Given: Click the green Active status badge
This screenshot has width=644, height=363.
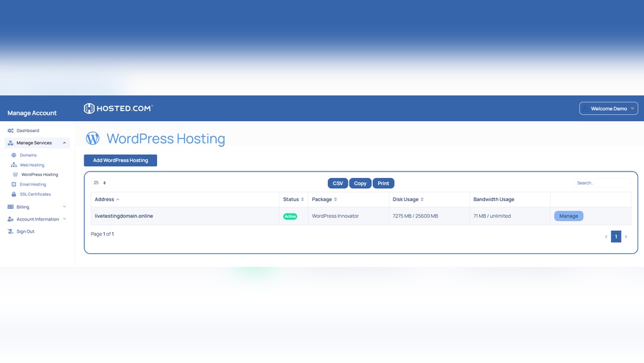Looking at the screenshot, I should coord(290,216).
